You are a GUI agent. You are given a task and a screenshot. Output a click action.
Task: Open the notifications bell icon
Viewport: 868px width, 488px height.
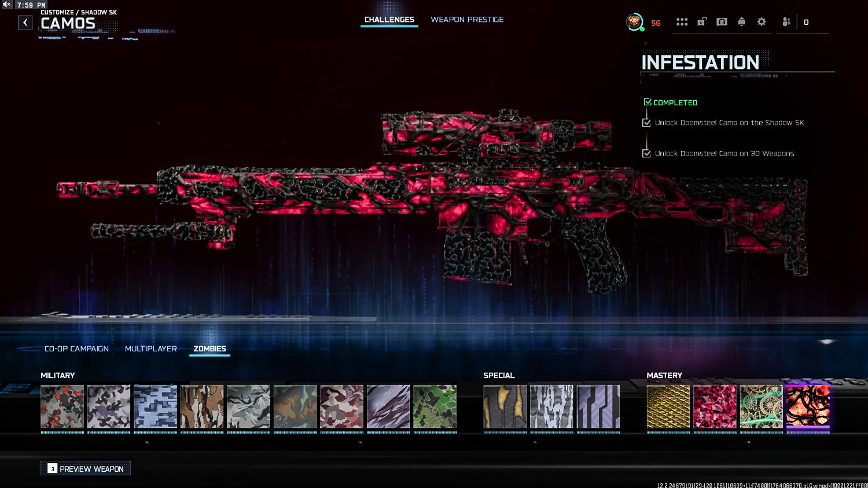[x=741, y=21]
